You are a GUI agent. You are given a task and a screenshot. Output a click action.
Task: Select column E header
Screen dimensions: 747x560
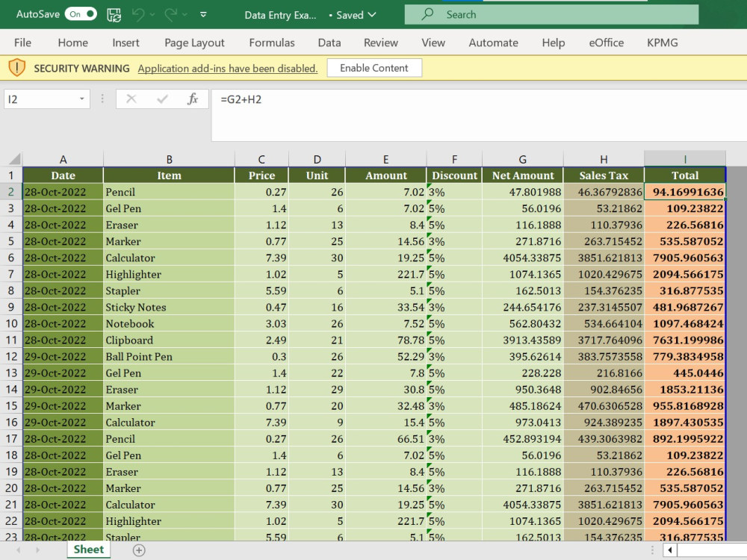point(386,159)
